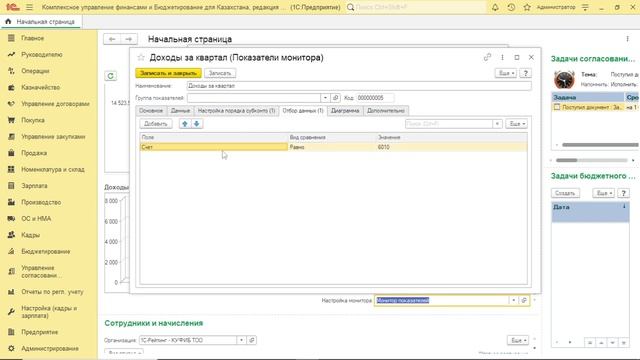Image resolution: width=640 pixels, height=360 pixels.
Task: Open Настройка монитора link button
Action: [x=524, y=300]
